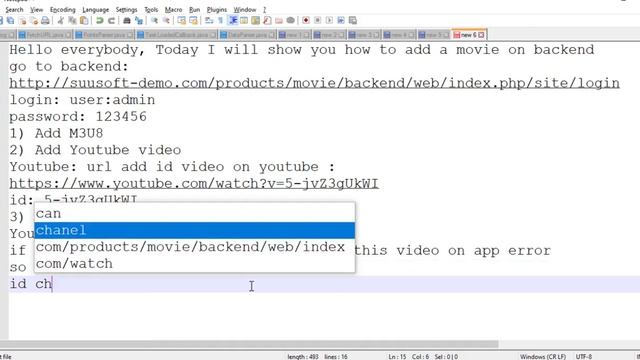The image size is (640, 360).
Task: Open the Encoding menu
Action: [x=62, y=9]
